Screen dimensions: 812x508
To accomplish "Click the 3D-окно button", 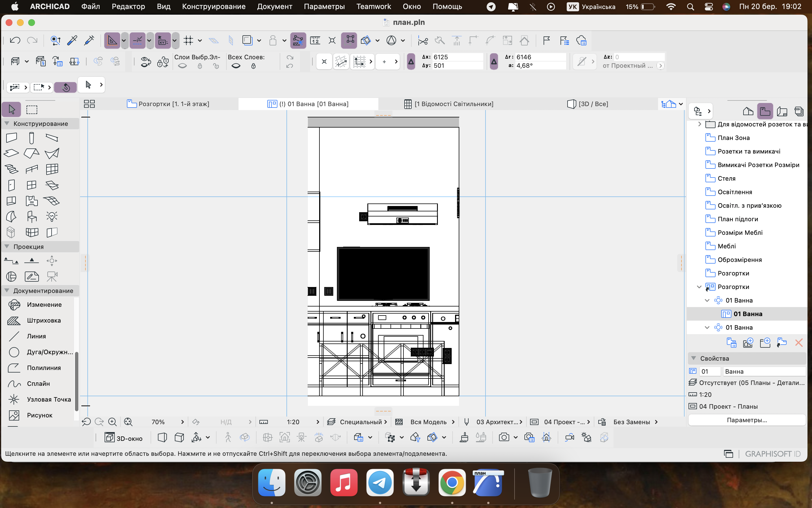I will [124, 438].
